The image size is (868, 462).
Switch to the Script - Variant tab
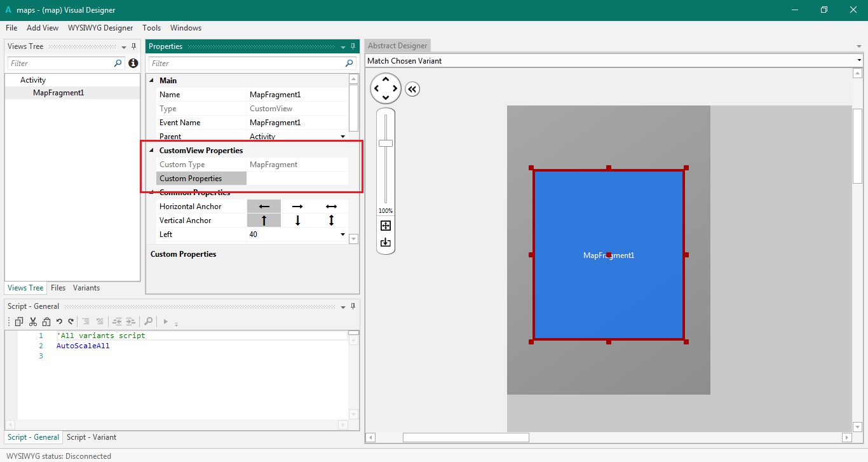coord(92,437)
